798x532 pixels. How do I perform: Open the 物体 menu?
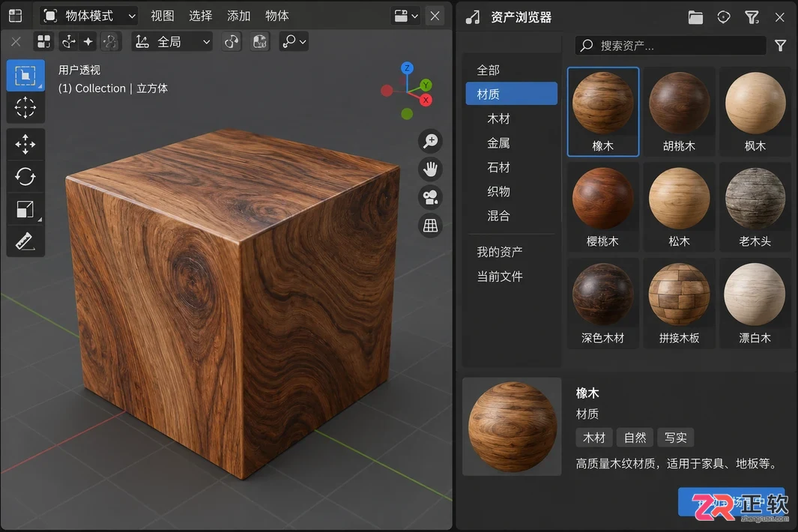[x=276, y=16]
